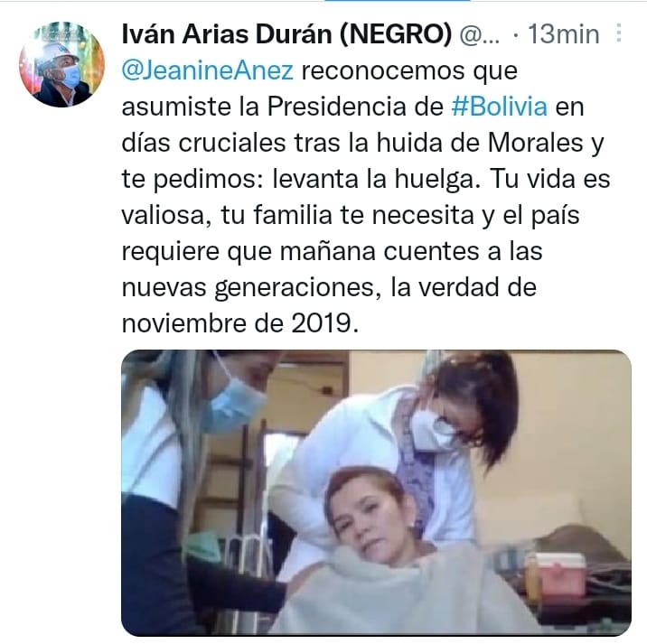Open Iván Arias Durán's profile avatar
This screenshot has width=647, height=644.
(x=61, y=64)
